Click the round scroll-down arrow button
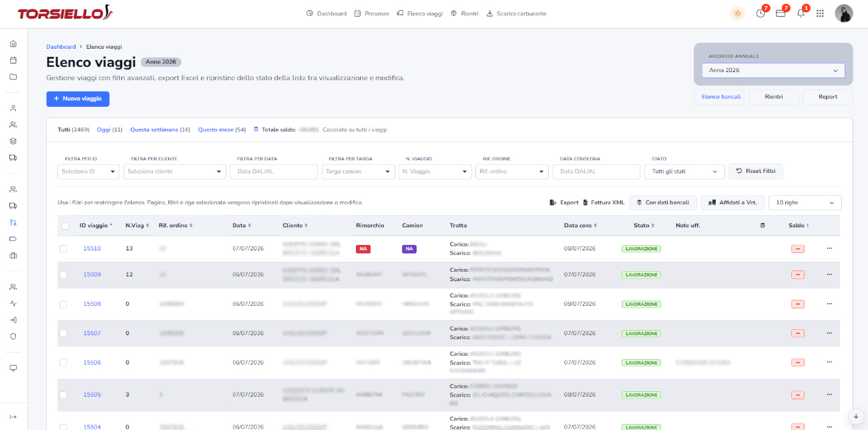Viewport: 868px width, 430px height. (x=857, y=416)
